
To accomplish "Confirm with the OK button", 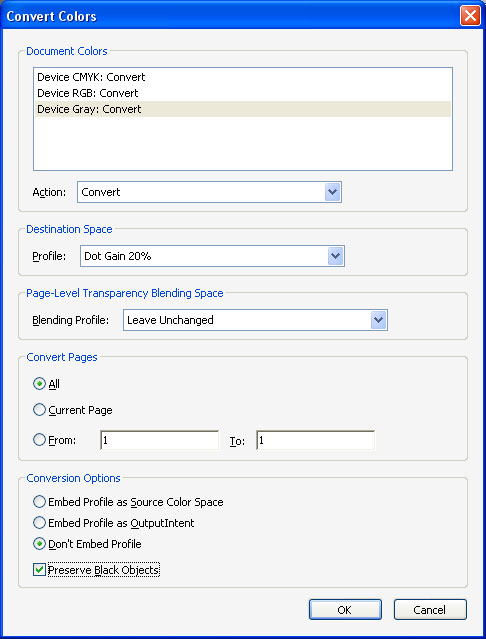I will click(345, 610).
